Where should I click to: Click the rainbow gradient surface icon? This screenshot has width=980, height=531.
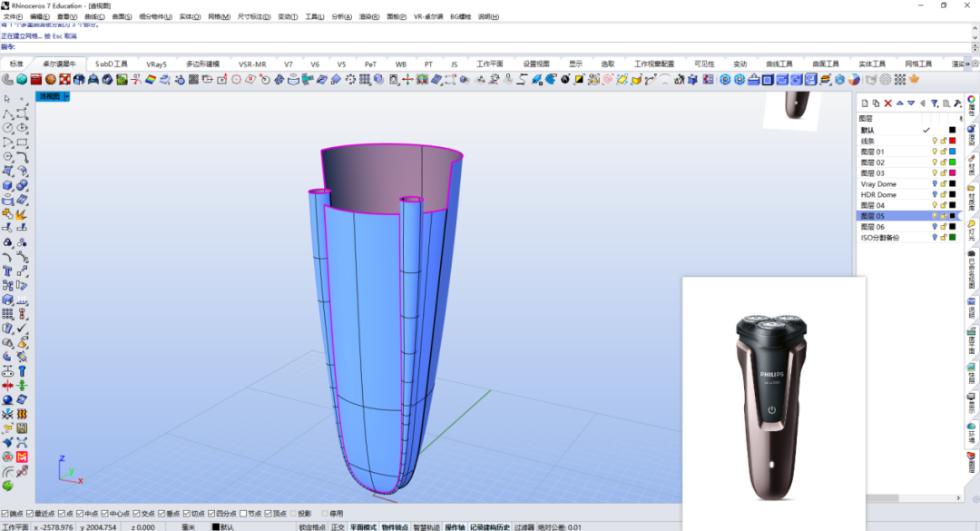pyautogui.click(x=151, y=80)
